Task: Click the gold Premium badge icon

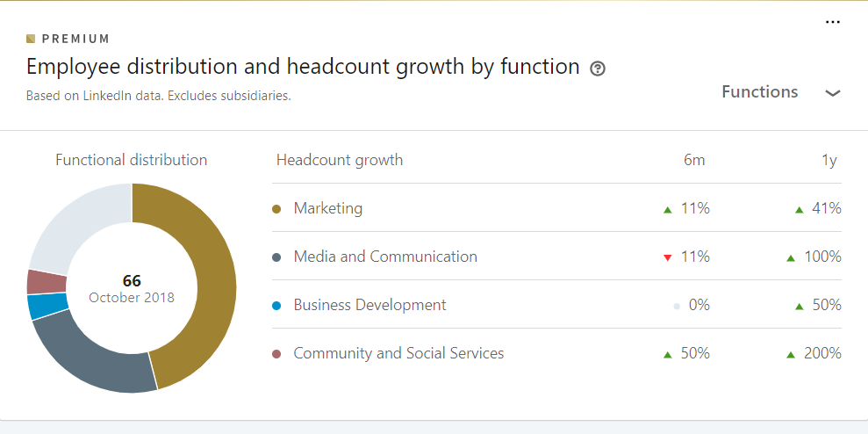Action: tap(31, 39)
